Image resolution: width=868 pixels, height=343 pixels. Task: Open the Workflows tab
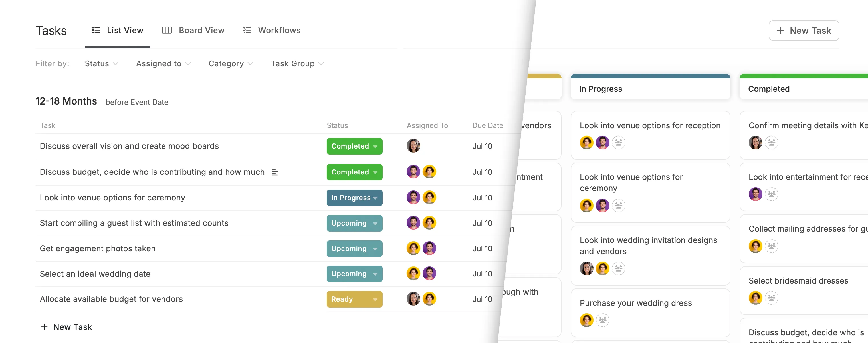click(272, 30)
